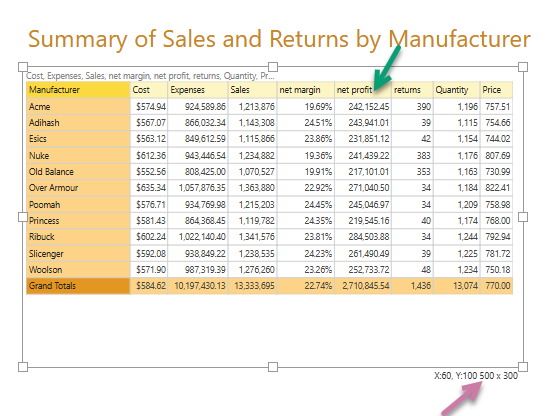
Task: Select the Sales column header
Action: point(253,90)
